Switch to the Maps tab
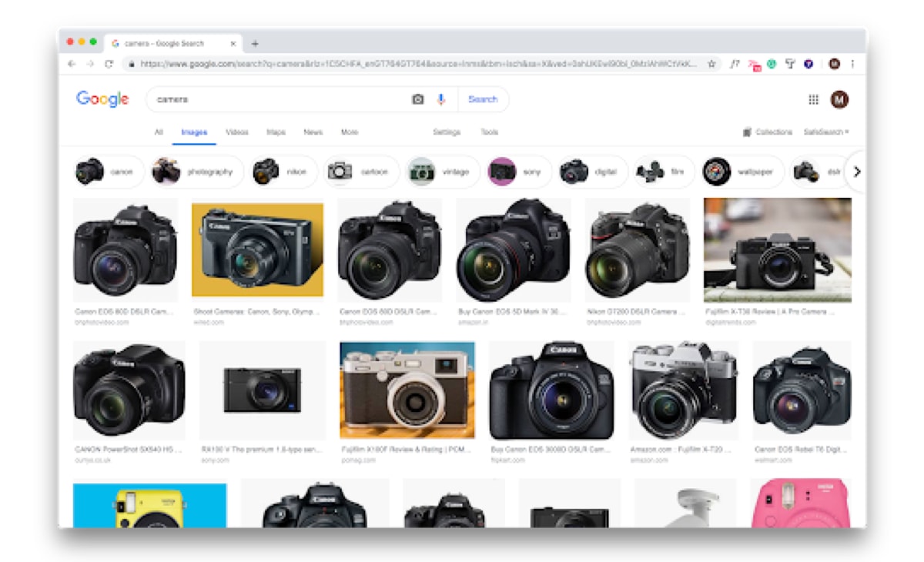Viewport: 924px width, 562px height. (x=276, y=132)
